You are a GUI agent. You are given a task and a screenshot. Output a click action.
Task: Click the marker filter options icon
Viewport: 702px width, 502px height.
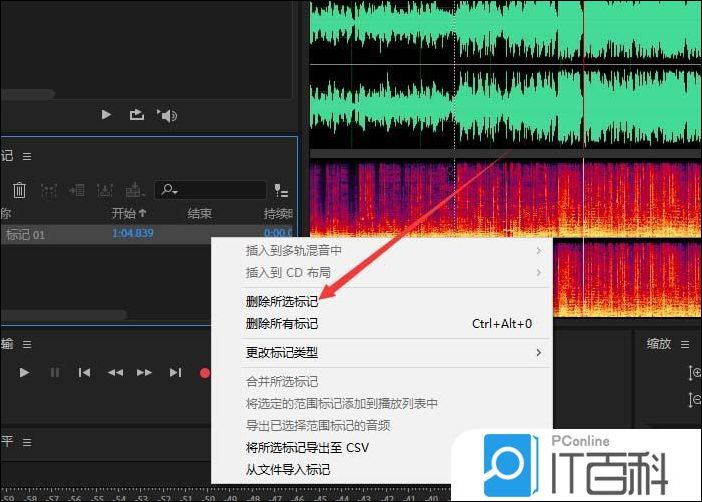[x=281, y=190]
